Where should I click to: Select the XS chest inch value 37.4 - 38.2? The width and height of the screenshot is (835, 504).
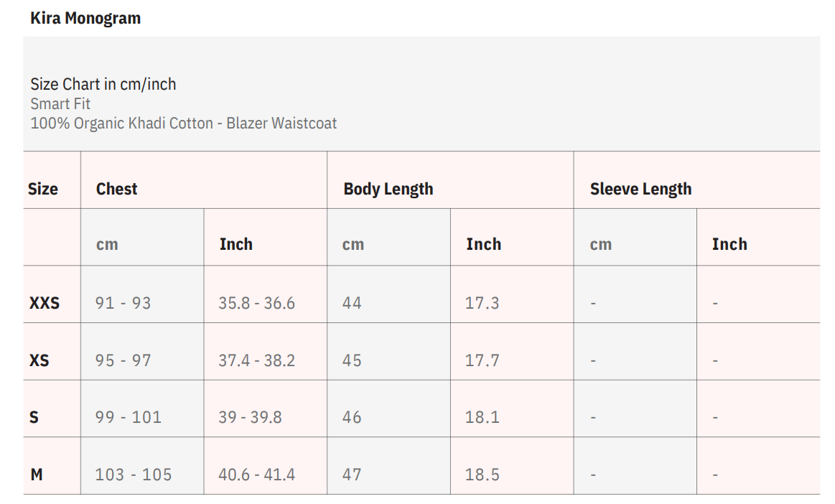tap(256, 360)
